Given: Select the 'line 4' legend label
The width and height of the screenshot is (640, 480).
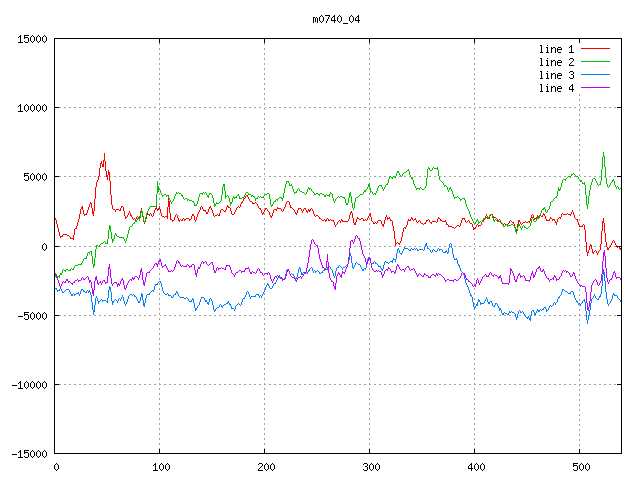Looking at the screenshot, I should pos(556,88).
